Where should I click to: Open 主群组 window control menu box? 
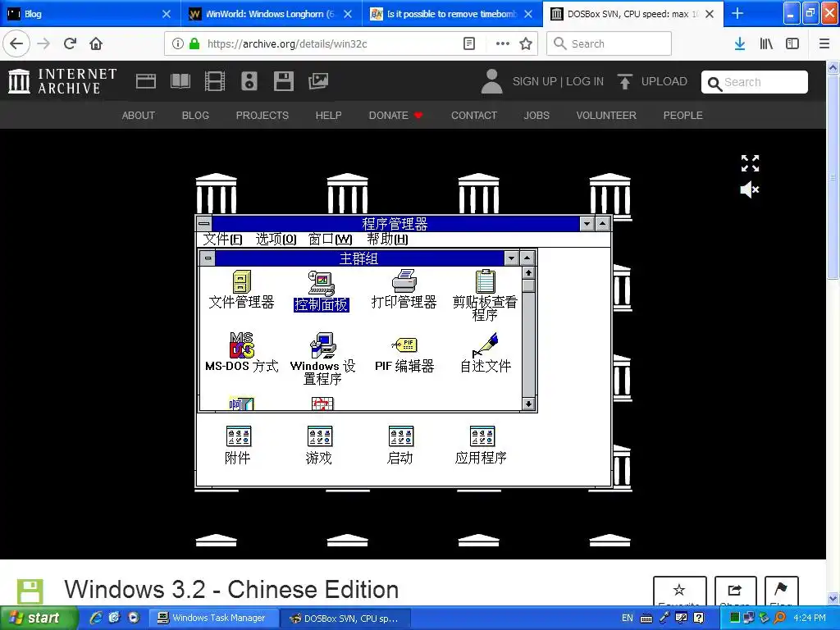(208, 258)
